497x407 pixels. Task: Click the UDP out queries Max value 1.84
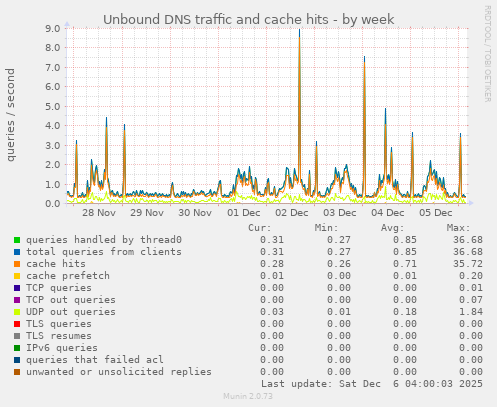tap(471, 312)
